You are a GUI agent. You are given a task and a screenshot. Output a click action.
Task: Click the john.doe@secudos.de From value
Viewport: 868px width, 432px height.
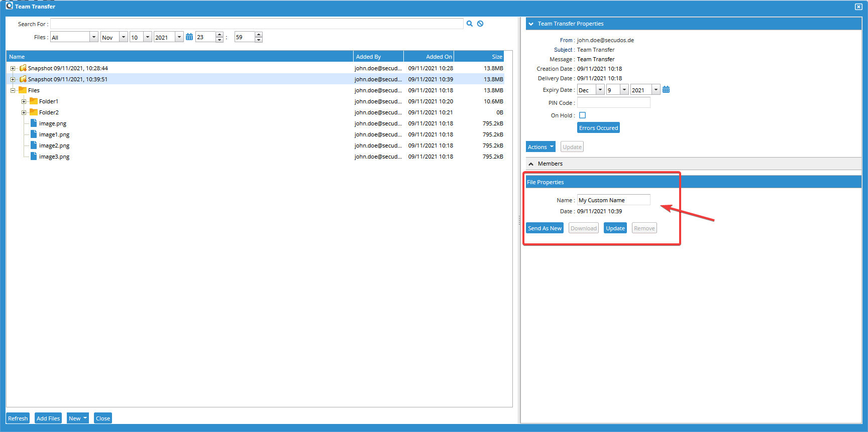(x=605, y=40)
